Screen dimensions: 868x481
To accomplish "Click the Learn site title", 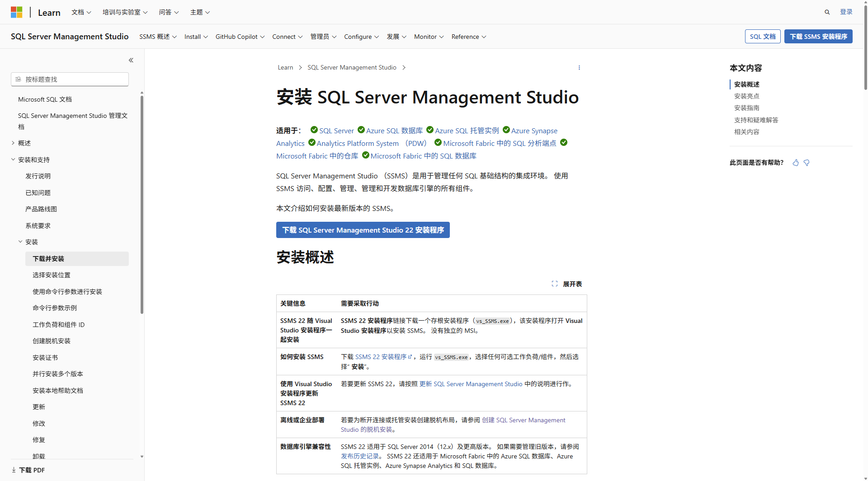I will tap(49, 13).
